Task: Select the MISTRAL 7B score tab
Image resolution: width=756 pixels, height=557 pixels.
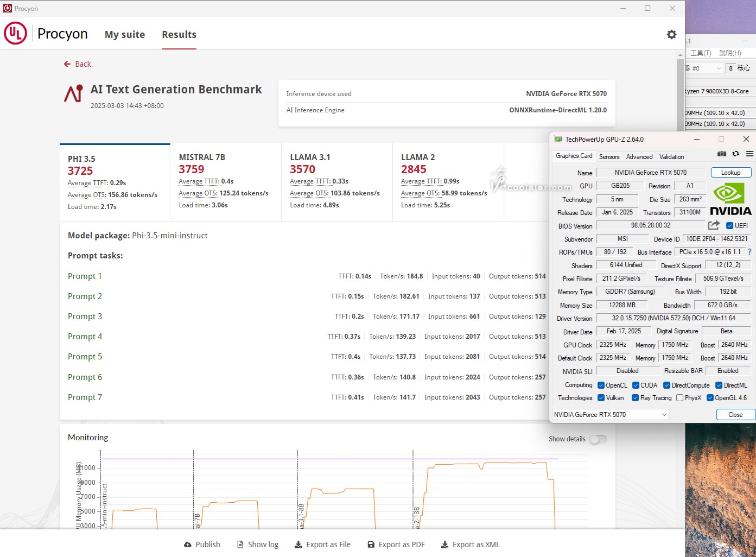Action: [226, 182]
